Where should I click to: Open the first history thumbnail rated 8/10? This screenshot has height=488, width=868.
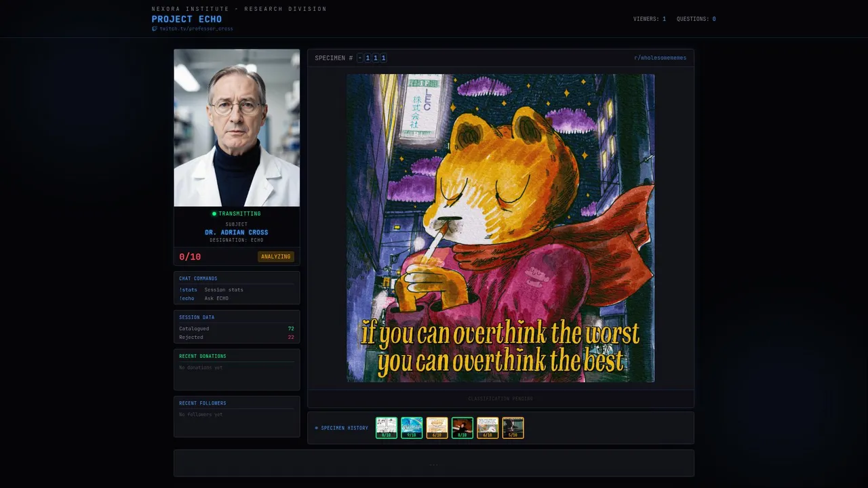point(387,428)
